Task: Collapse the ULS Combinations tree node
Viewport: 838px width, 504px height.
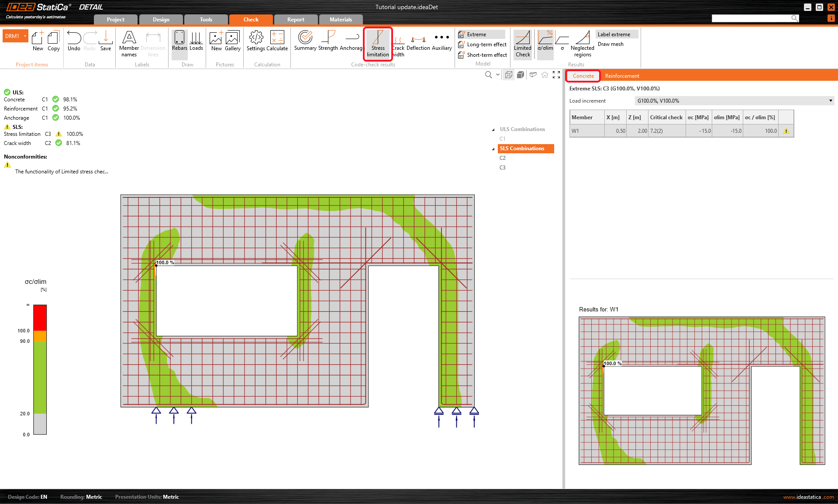Action: (493, 130)
